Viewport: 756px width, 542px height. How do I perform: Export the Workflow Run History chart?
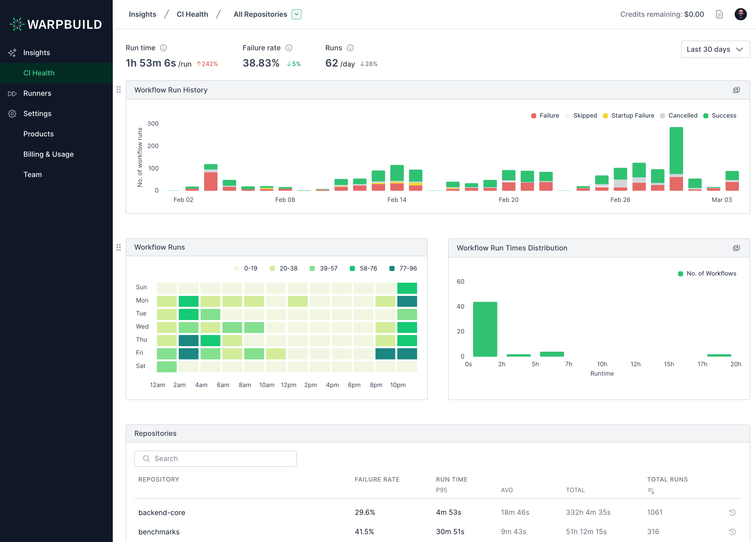click(x=736, y=90)
